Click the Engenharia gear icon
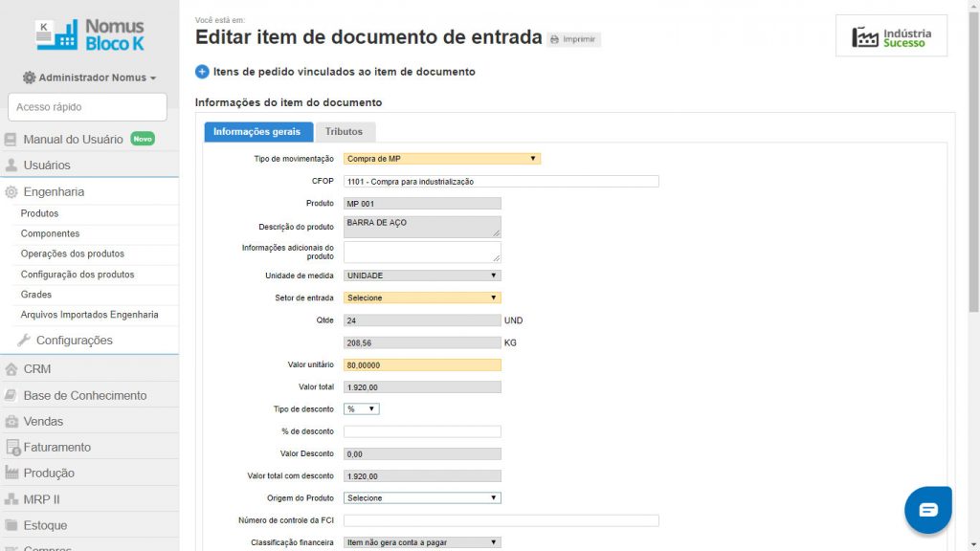Image resolution: width=980 pixels, height=551 pixels. click(x=11, y=192)
